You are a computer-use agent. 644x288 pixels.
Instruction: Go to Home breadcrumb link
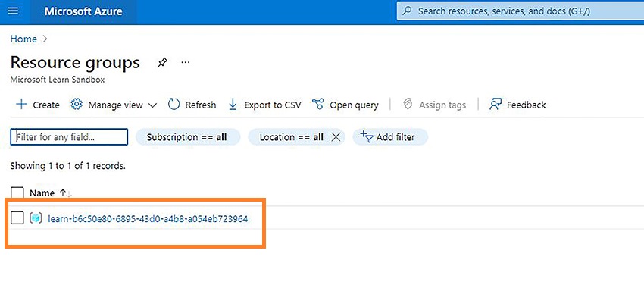(x=23, y=39)
